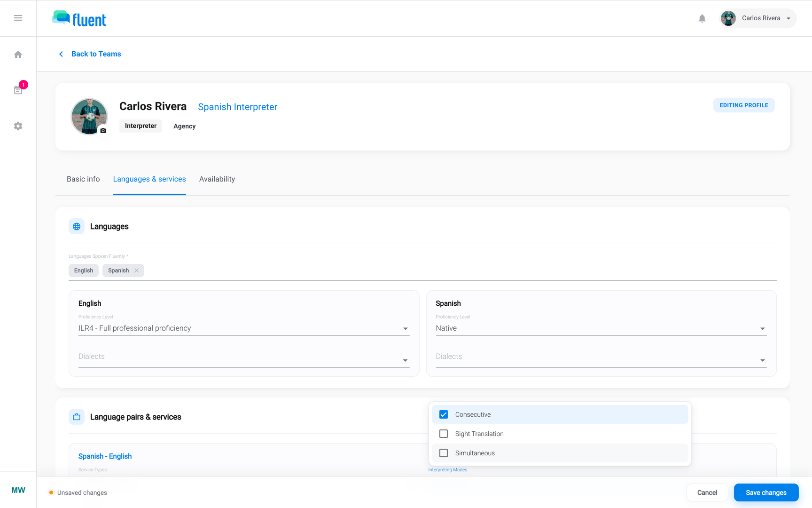Click the MW badge in sidebar
Screen dimensions: 812x508
(x=18, y=490)
